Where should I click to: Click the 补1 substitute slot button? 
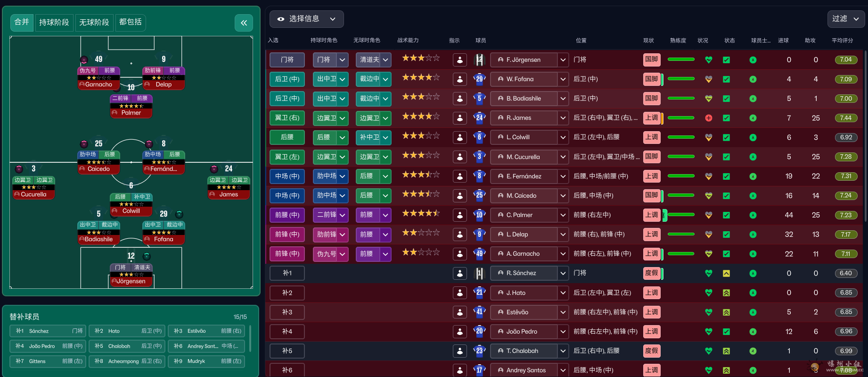(287, 273)
